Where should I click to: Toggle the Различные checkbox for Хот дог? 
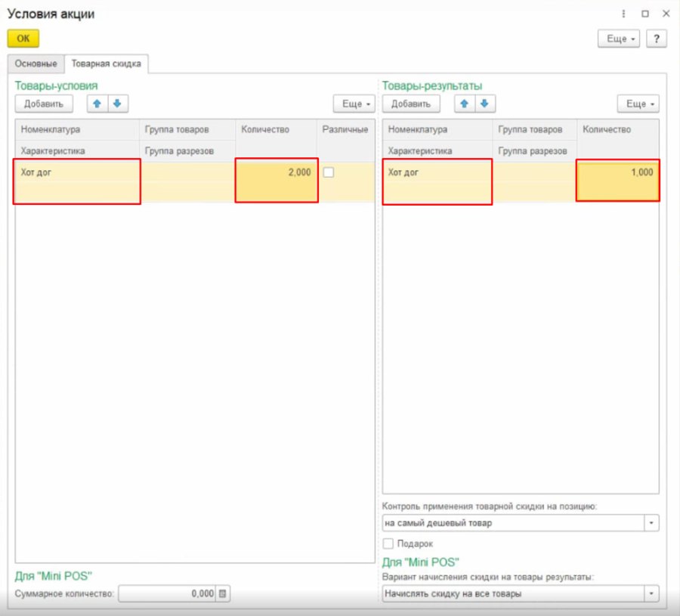(x=329, y=172)
